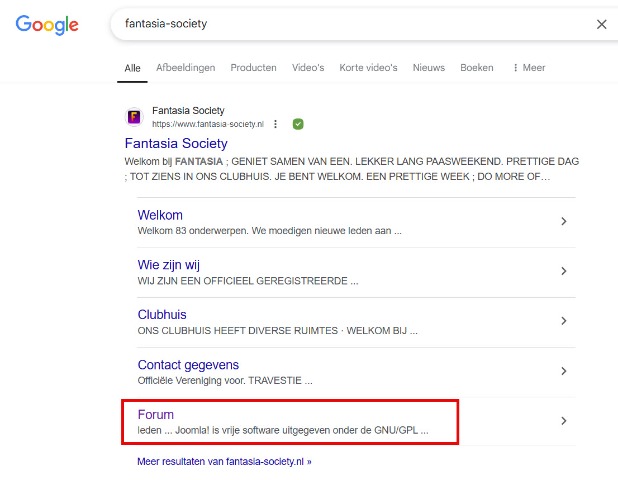
Task: Open the Meer filters dropdown
Action: [529, 68]
